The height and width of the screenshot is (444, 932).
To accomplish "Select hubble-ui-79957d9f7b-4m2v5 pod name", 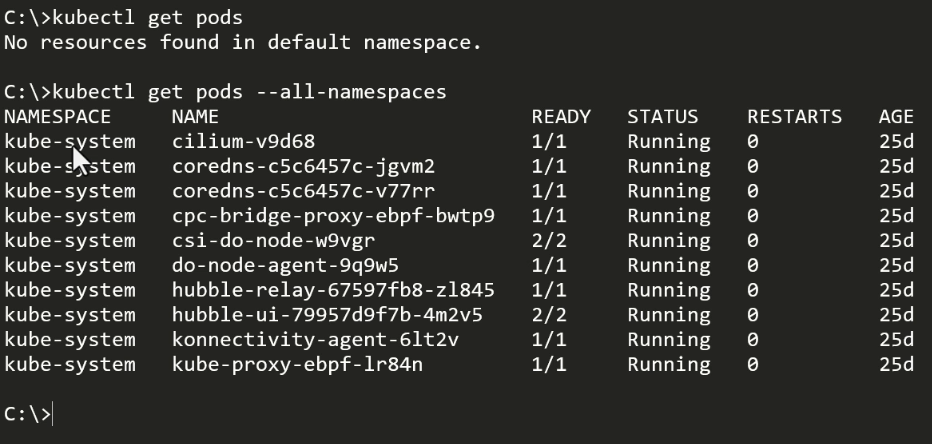I will pos(327,315).
